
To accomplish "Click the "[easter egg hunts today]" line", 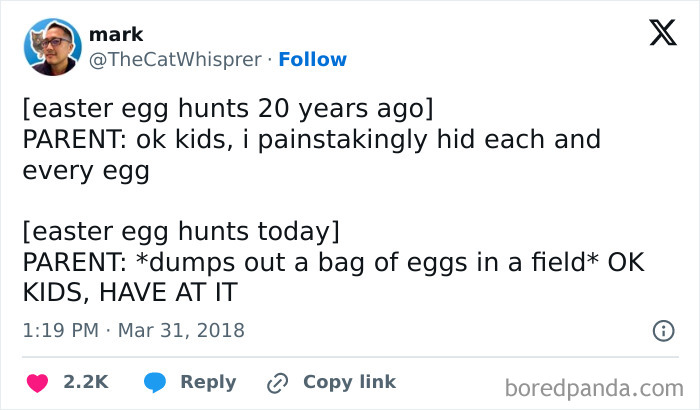I will point(181,232).
